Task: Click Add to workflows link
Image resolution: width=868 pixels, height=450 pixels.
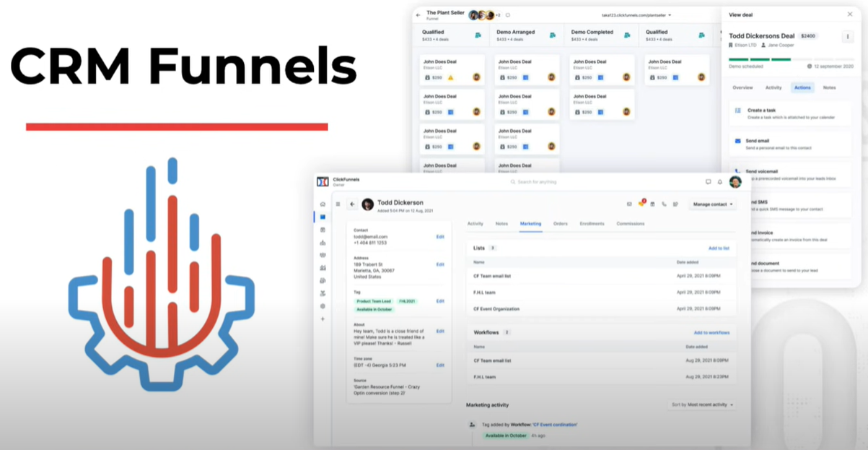Action: [x=711, y=332]
